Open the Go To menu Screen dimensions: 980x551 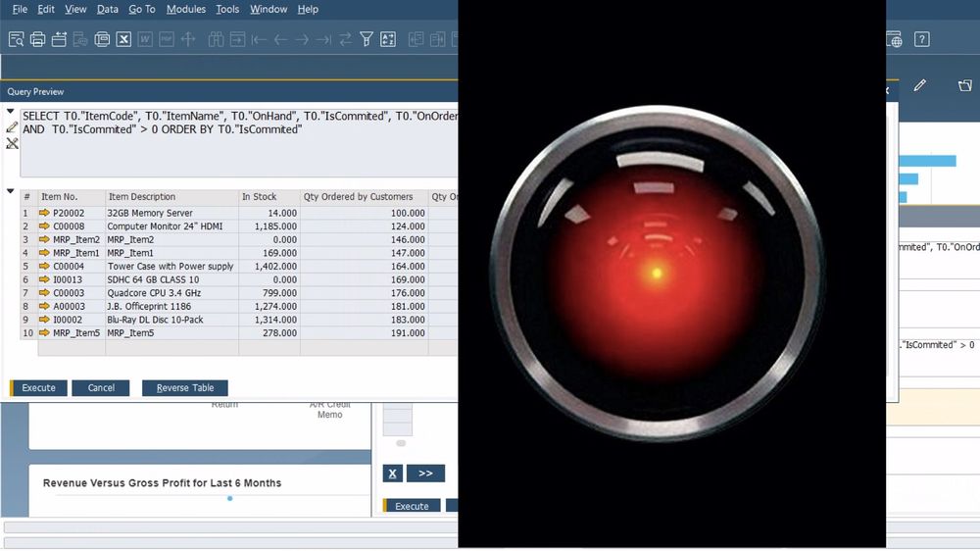tap(142, 10)
